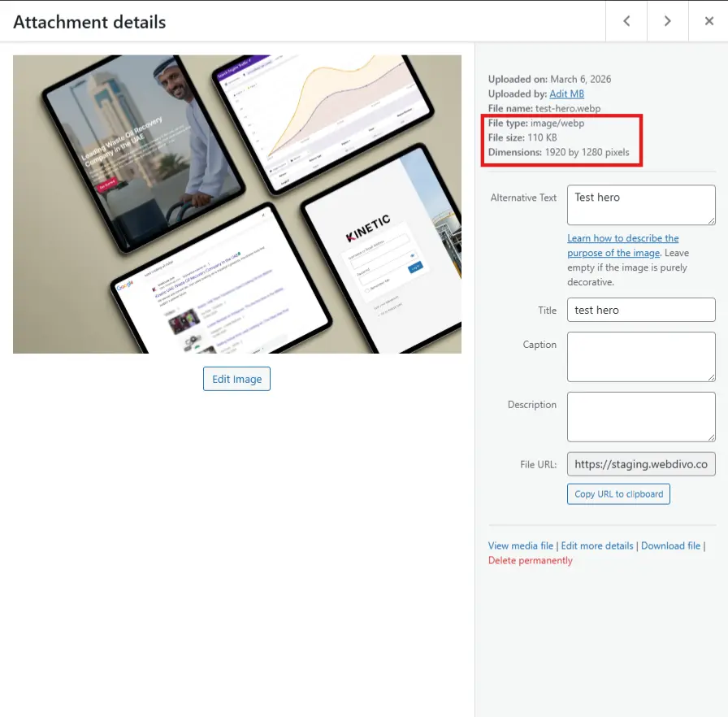Dismiss the Attachment details dialog
Screen dimensions: 728x717
tap(708, 21)
